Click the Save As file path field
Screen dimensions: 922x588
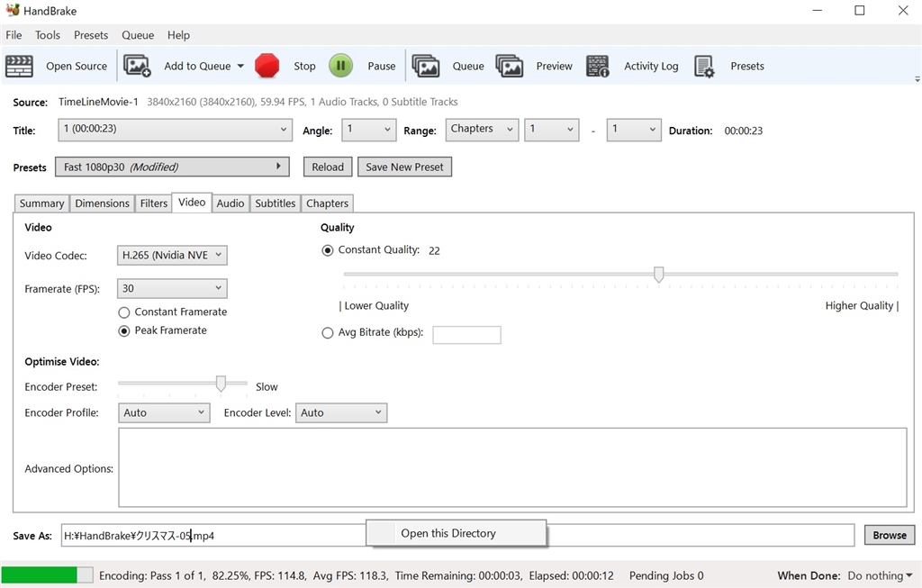pos(457,536)
